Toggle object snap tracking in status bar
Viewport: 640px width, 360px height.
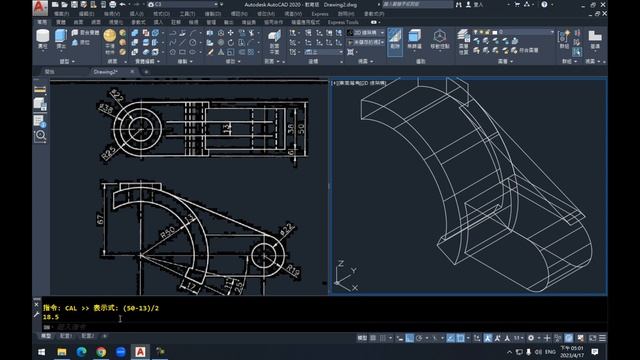coord(451,338)
